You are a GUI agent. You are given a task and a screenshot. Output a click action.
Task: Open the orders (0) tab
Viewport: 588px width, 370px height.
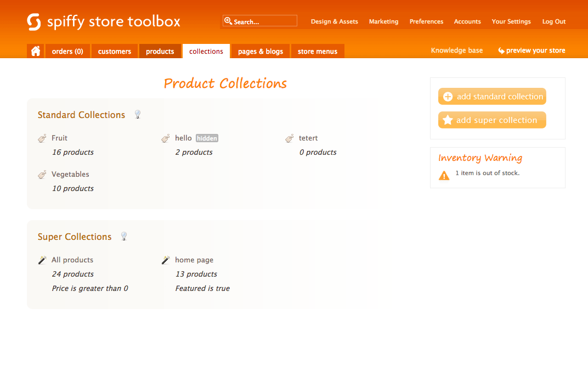coord(67,52)
